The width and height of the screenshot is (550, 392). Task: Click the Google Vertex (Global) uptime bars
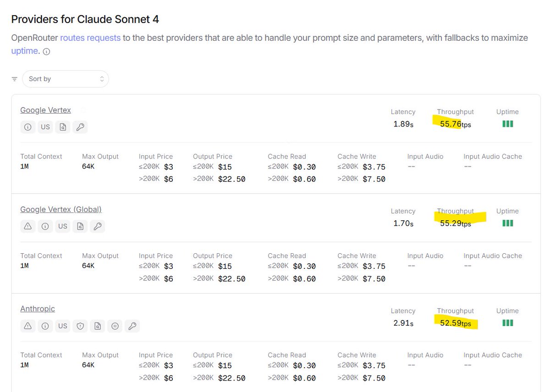click(507, 223)
